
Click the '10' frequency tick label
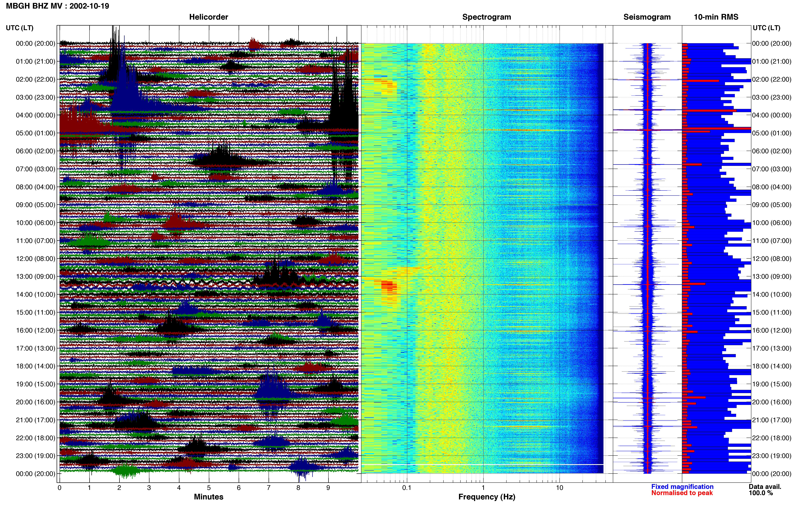tap(559, 488)
